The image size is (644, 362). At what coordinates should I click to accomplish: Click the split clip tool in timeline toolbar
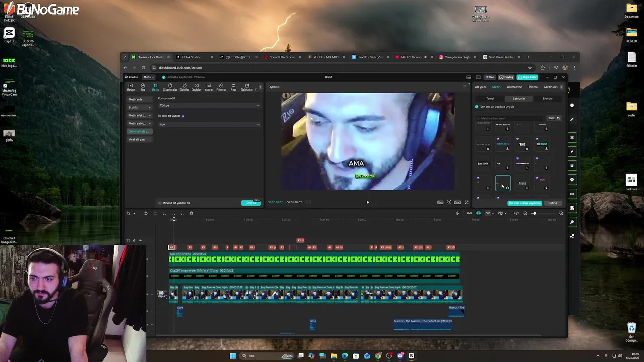click(164, 213)
